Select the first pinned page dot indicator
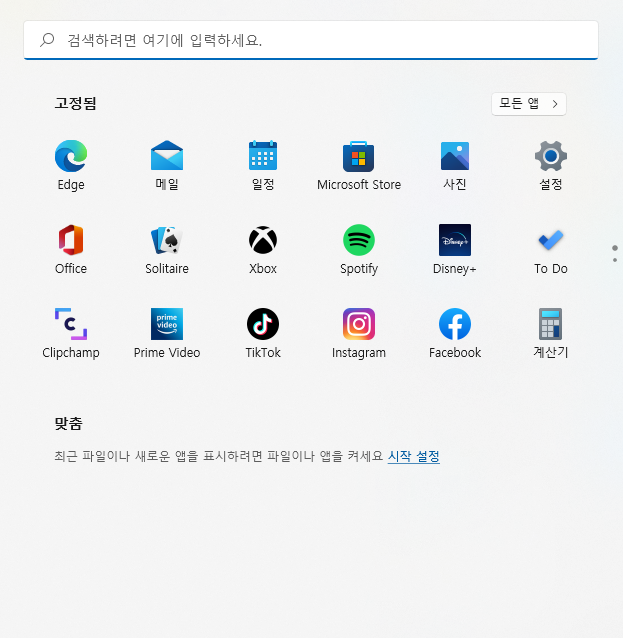Image resolution: width=623 pixels, height=638 pixels. pyautogui.click(x=615, y=248)
